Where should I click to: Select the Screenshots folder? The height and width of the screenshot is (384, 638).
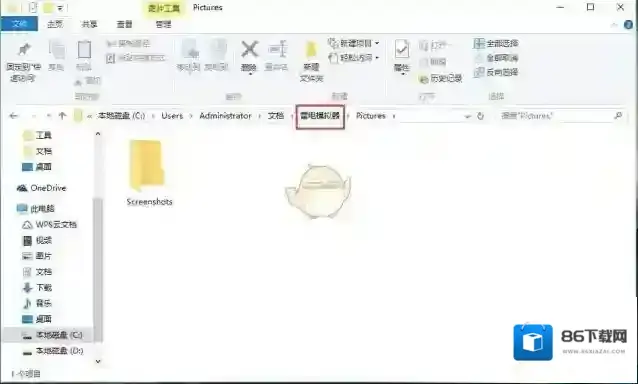pyautogui.click(x=149, y=172)
